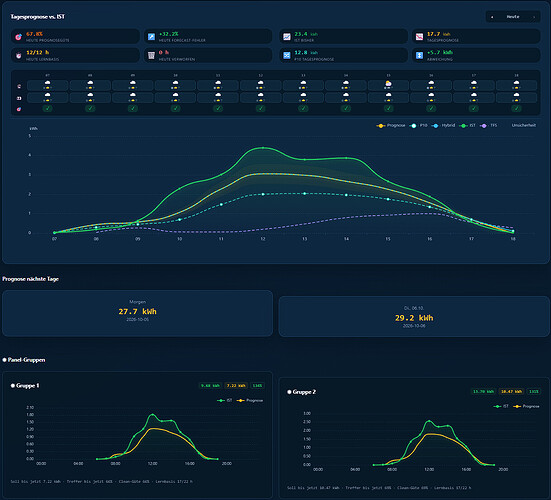
Task: Select the partly sunny cell at hour 15
Action: 388,85
